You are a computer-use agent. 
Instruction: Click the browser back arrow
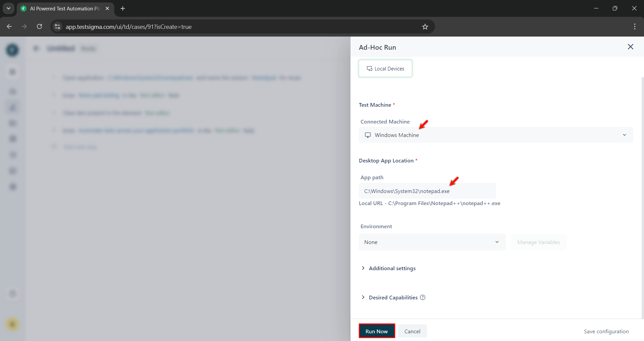point(9,27)
